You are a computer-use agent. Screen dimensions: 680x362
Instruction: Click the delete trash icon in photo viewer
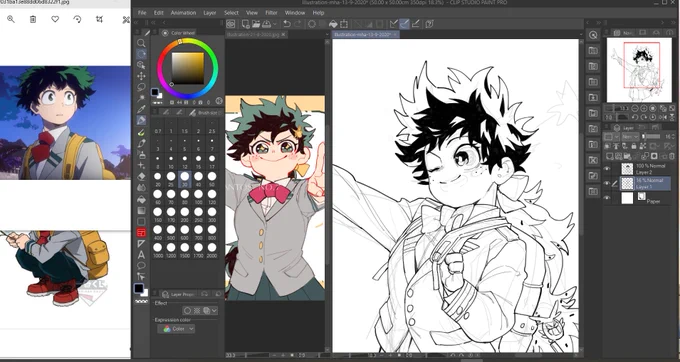(x=33, y=19)
